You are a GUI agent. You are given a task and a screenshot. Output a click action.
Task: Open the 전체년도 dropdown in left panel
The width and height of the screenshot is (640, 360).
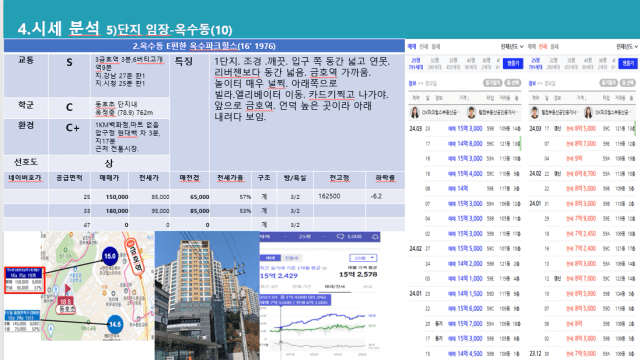tap(512, 47)
